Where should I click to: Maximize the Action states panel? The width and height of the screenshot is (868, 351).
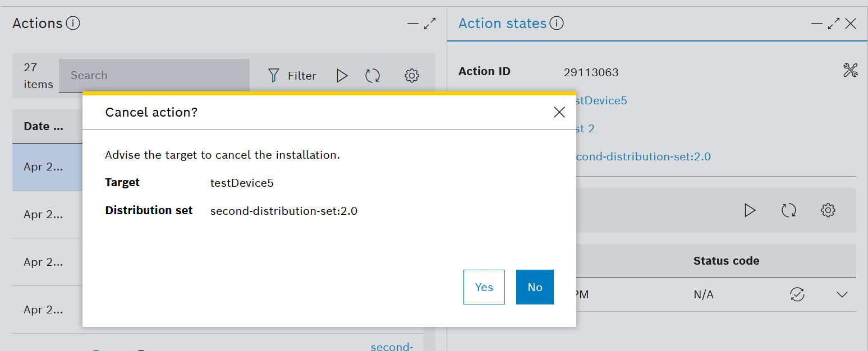[x=834, y=24]
